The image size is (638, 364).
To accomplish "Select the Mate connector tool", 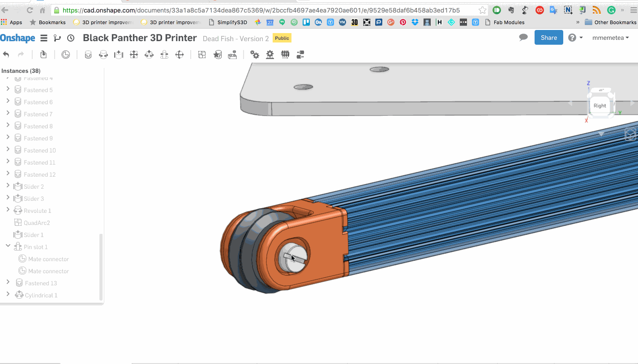I will click(66, 55).
